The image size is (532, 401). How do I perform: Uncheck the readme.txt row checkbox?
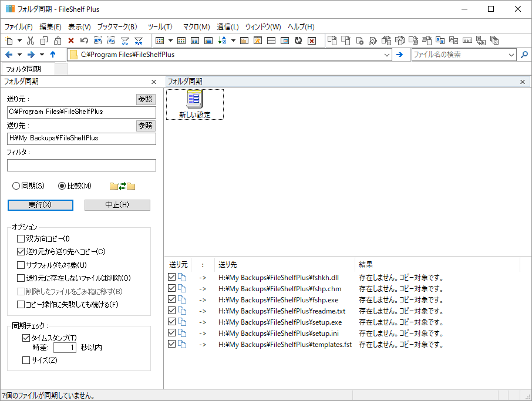click(171, 311)
